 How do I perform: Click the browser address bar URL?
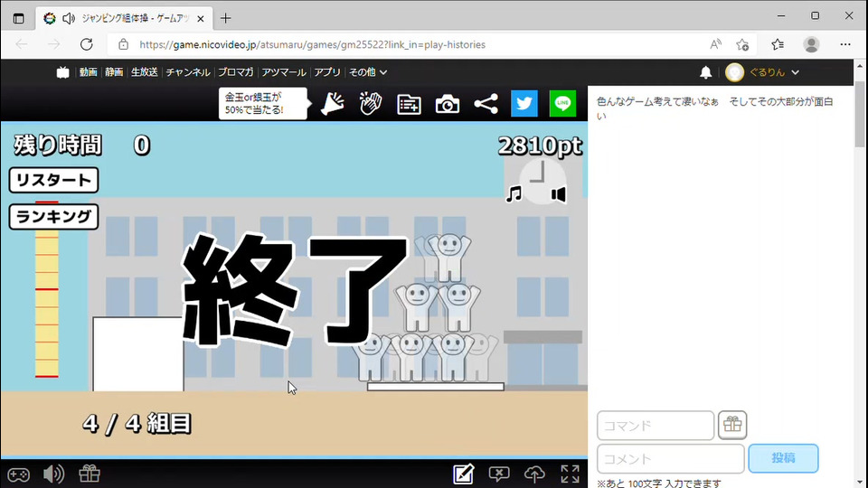(x=312, y=44)
